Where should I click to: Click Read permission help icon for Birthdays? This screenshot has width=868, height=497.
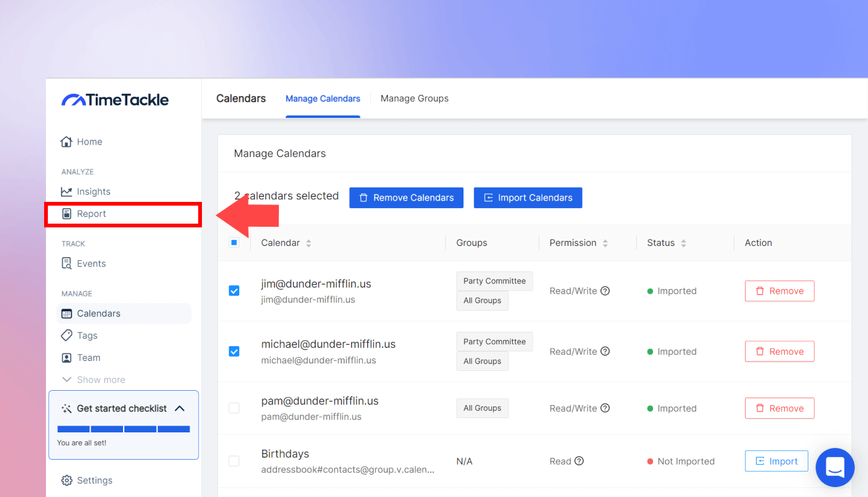coord(579,461)
